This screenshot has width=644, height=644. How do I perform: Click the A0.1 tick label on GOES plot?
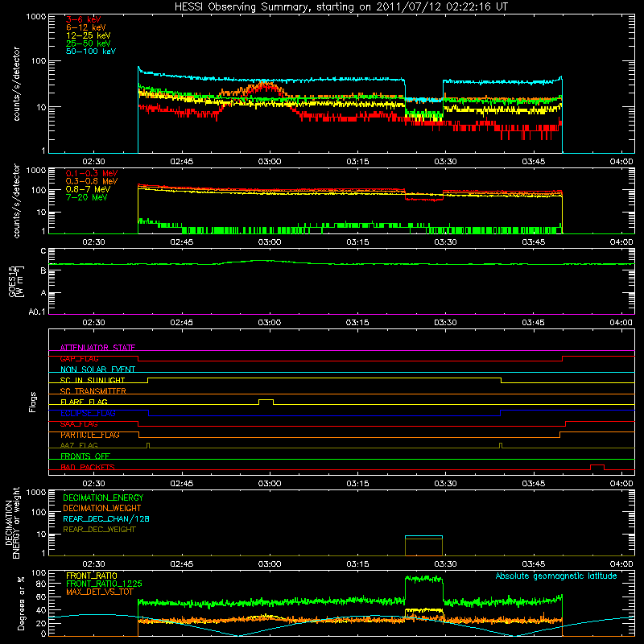pos(37,312)
